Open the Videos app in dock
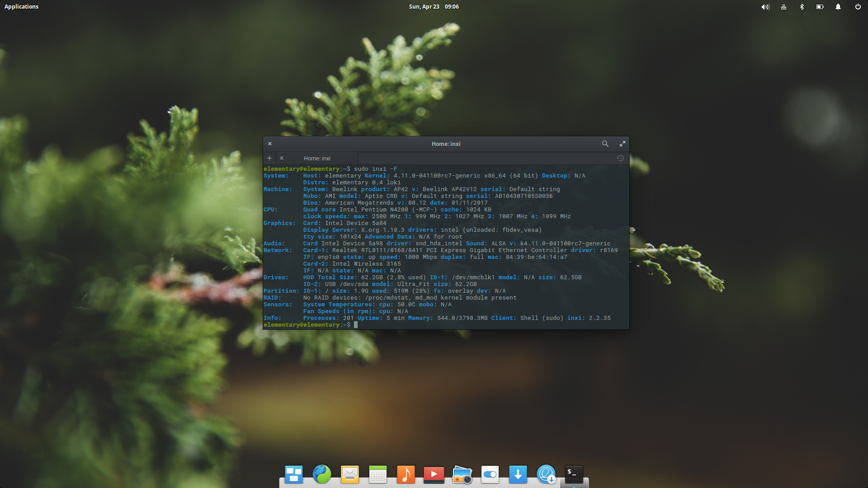 tap(434, 474)
